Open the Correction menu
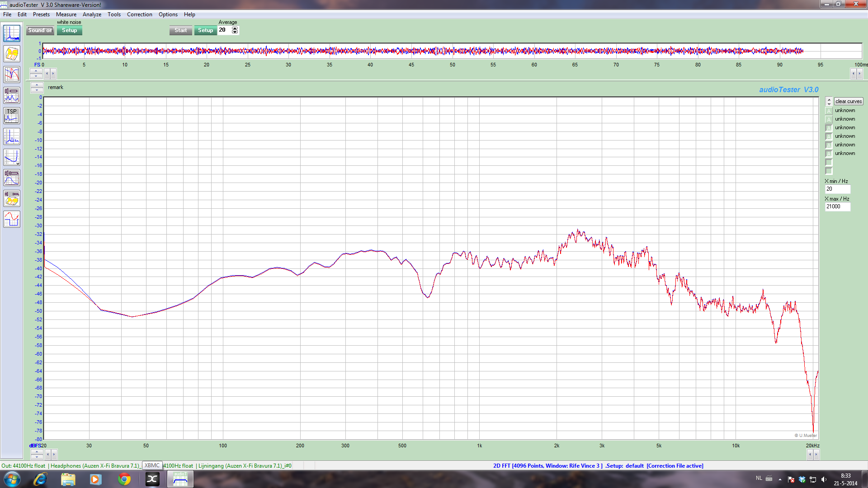Image resolution: width=868 pixels, height=488 pixels. 139,14
